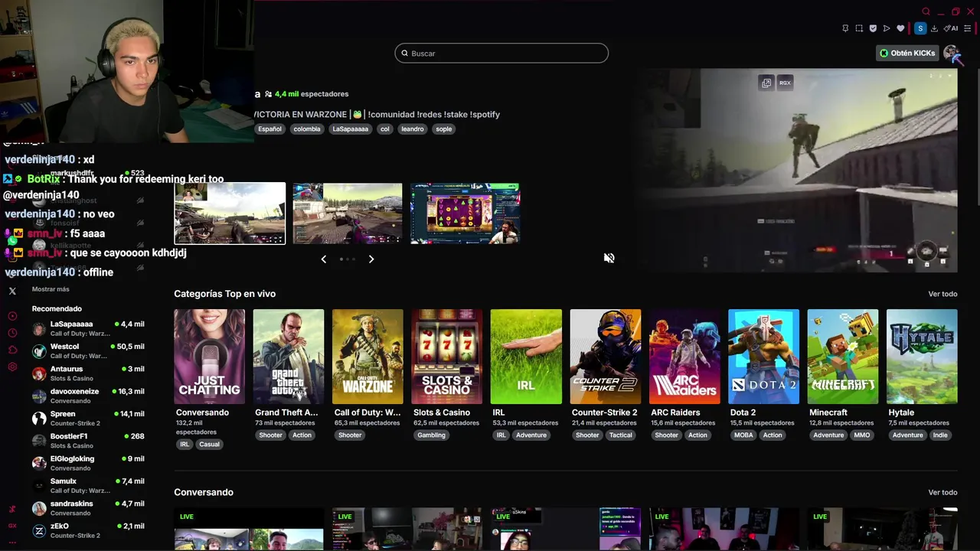Image resolution: width=980 pixels, height=551 pixels.
Task: Open the Slots & Casino category card
Action: coord(447,357)
